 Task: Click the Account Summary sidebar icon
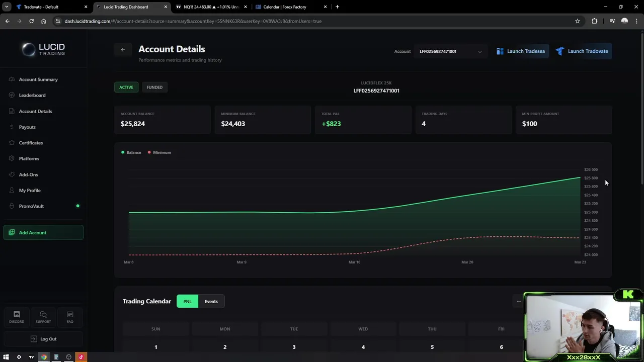coord(12,79)
